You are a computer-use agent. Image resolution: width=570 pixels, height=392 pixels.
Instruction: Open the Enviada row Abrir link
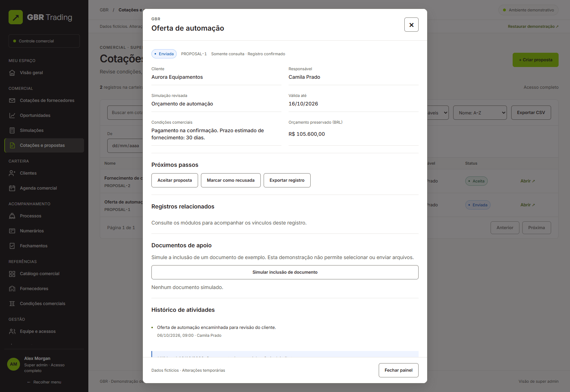pos(528,205)
